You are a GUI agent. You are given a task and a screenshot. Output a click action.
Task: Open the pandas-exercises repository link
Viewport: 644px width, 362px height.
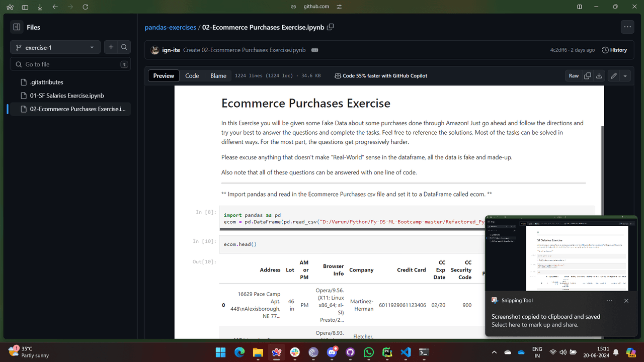[170, 28]
